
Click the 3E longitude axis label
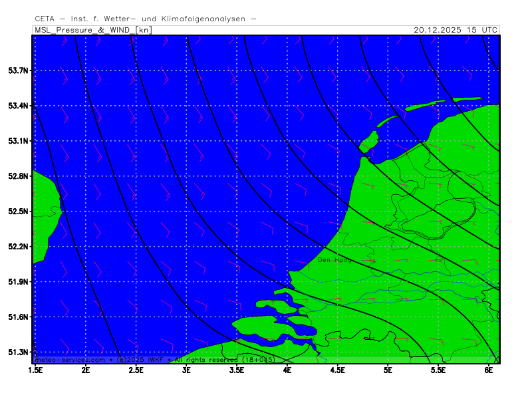[x=187, y=369]
